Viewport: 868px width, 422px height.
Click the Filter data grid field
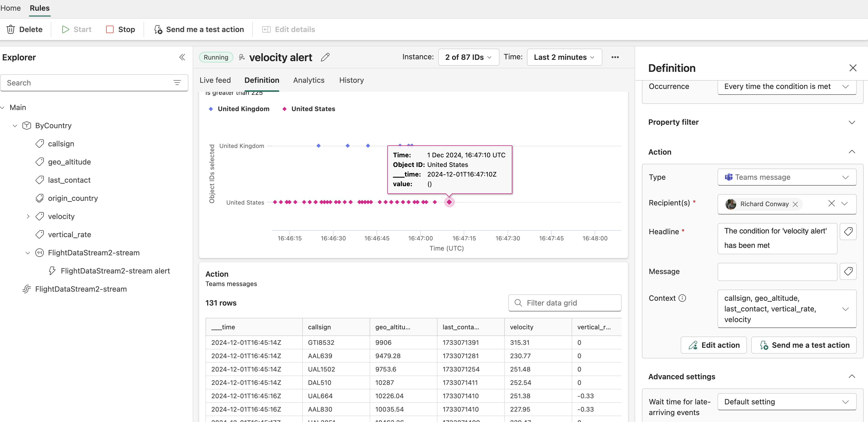coord(564,303)
